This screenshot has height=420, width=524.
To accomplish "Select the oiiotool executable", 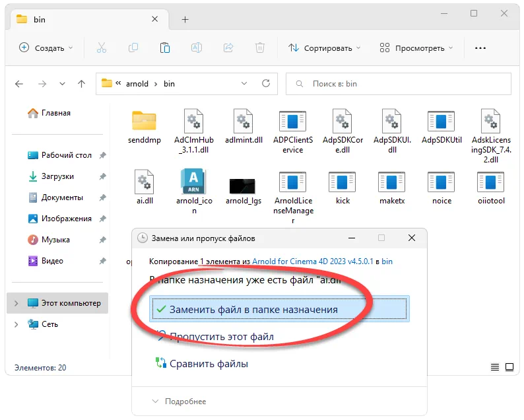I will [491, 188].
